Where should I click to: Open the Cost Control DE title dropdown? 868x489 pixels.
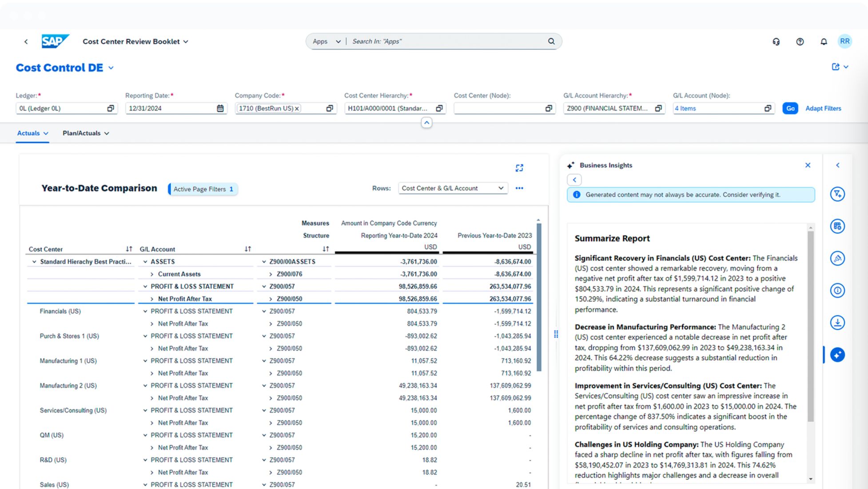111,68
